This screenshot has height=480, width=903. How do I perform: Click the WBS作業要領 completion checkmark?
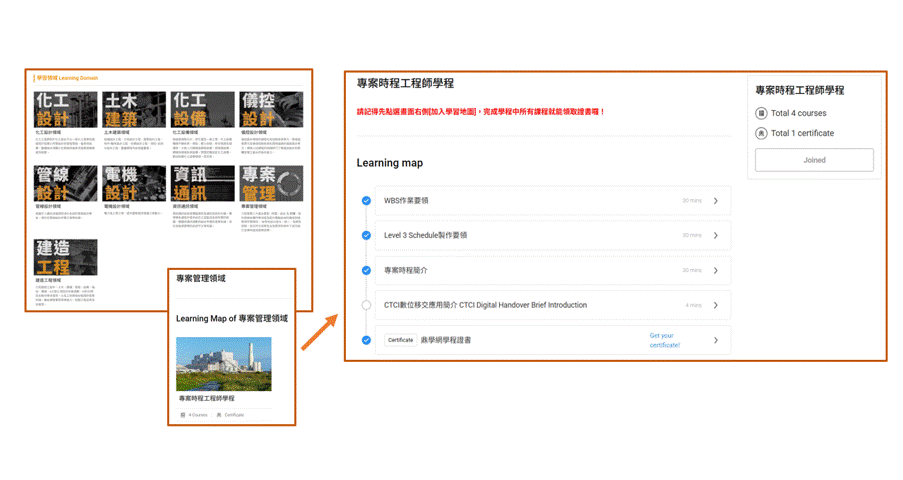click(366, 201)
